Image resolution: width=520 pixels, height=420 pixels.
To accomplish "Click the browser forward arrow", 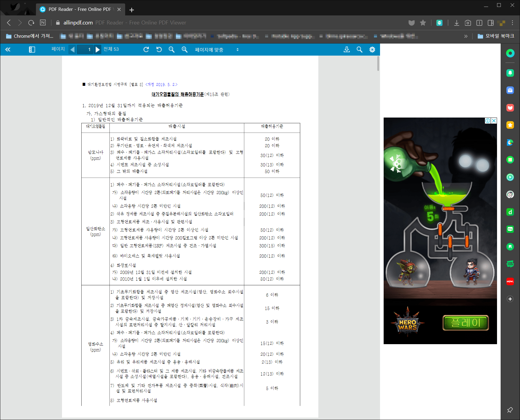I will 20,23.
